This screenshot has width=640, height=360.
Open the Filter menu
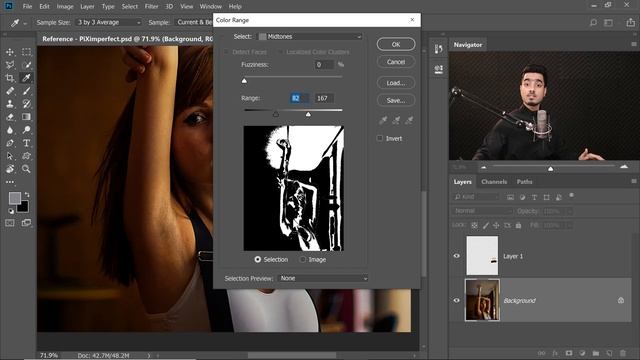point(151,7)
